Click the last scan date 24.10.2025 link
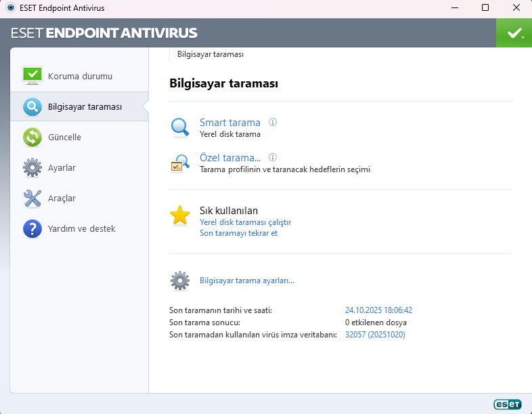Image resolution: width=532 pixels, height=414 pixels. [x=378, y=310]
